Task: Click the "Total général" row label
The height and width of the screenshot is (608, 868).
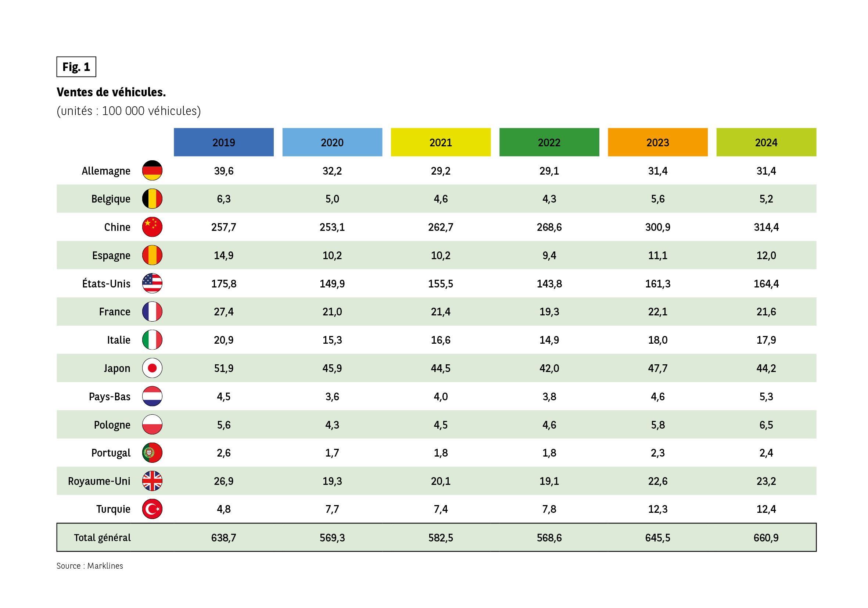Action: click(102, 537)
